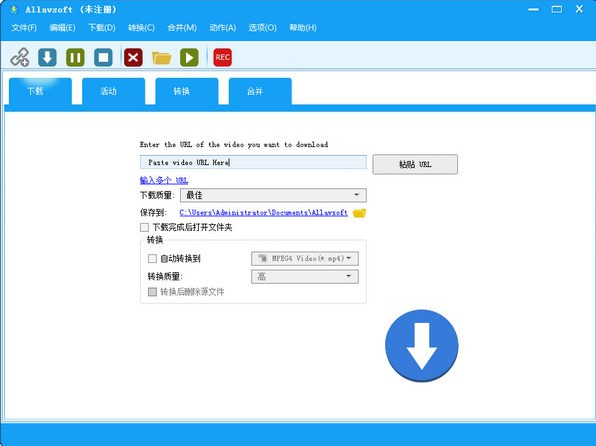Start screen recording with the REC icon
Image resolution: width=596 pixels, height=446 pixels.
coord(222,57)
